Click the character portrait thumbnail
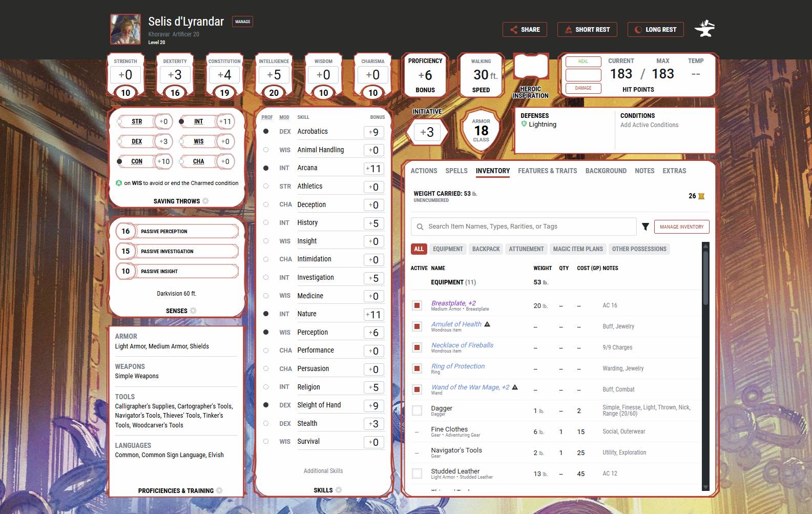The image size is (812, 514). [126, 29]
